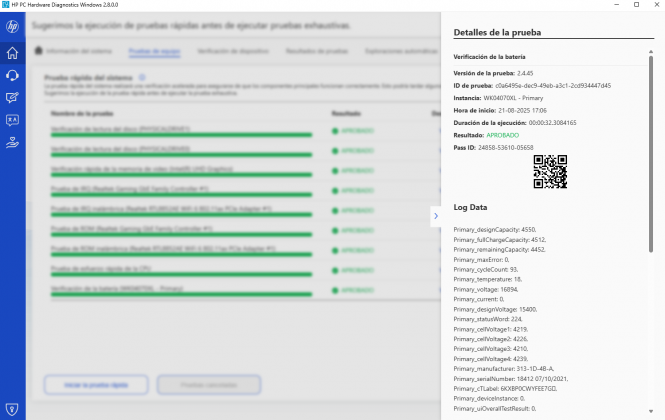Click the details panel scrollbar down arrow
Image resolution: width=665 pixels, height=420 pixels.
(x=651, y=411)
